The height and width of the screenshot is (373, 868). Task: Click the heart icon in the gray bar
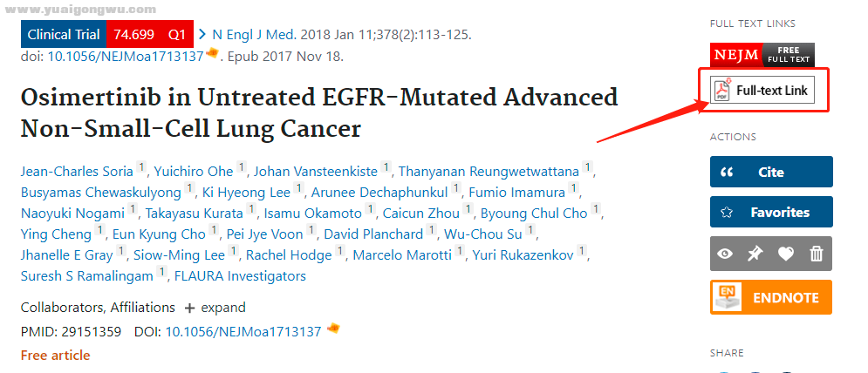[x=785, y=254]
